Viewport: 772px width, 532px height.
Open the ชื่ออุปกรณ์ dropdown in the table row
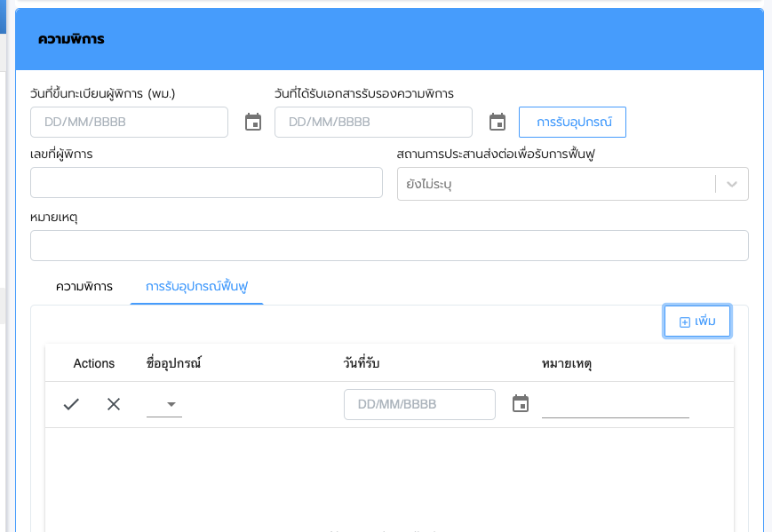tap(164, 405)
